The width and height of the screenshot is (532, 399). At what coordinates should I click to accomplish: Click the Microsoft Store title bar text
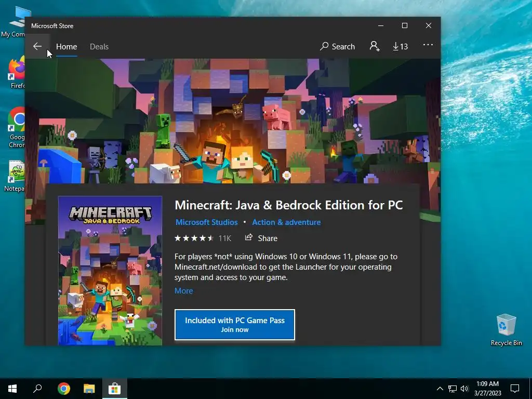[52, 26]
